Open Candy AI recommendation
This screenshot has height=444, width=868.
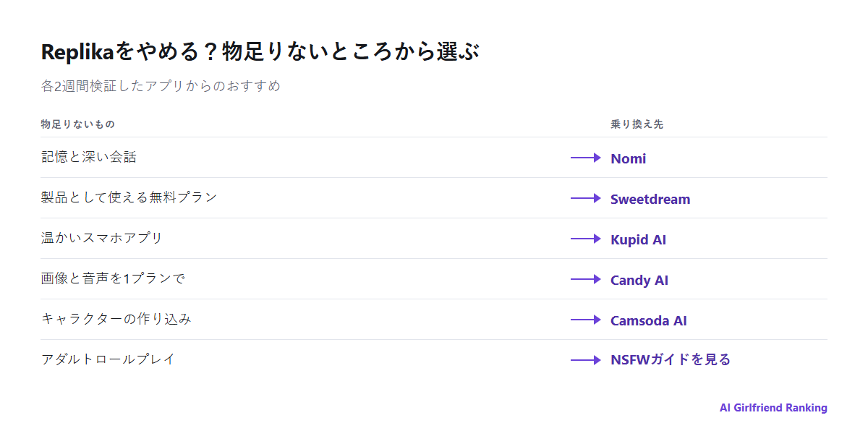639,280
